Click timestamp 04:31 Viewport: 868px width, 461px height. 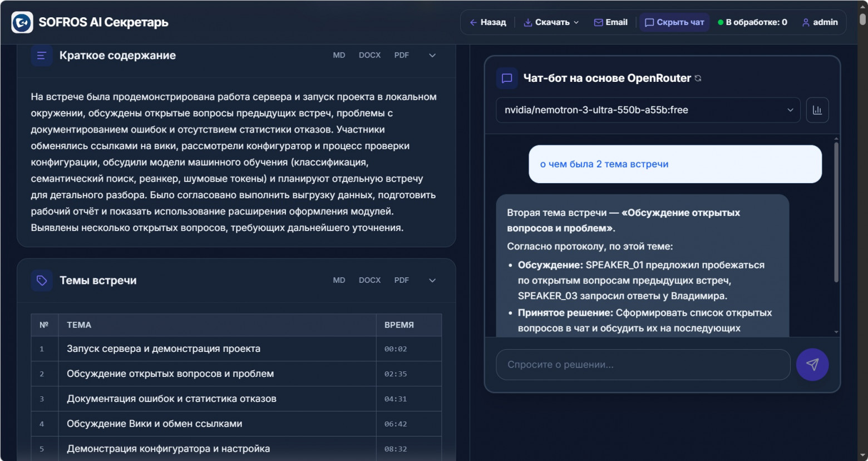396,399
